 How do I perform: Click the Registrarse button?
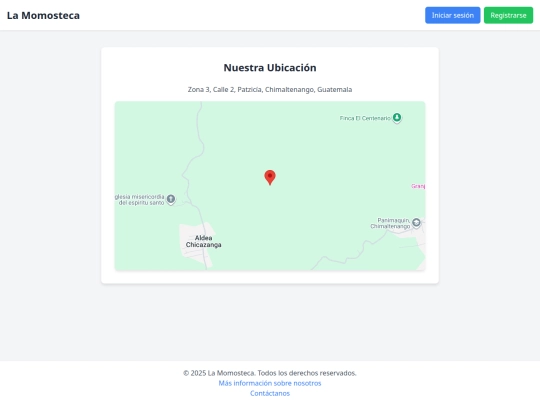[x=508, y=15]
